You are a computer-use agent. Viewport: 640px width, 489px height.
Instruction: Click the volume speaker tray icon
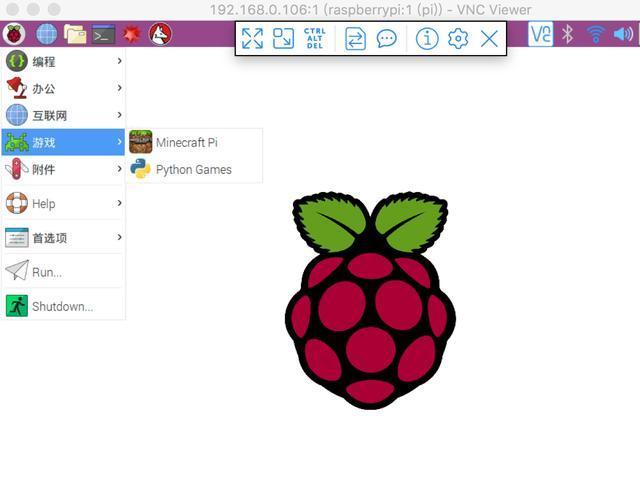623,34
